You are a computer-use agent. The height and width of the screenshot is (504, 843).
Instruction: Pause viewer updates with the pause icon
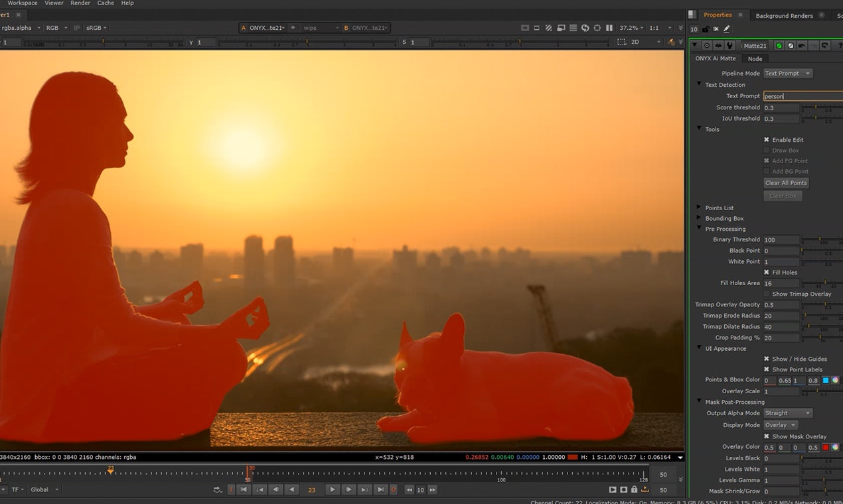pyautogui.click(x=610, y=29)
